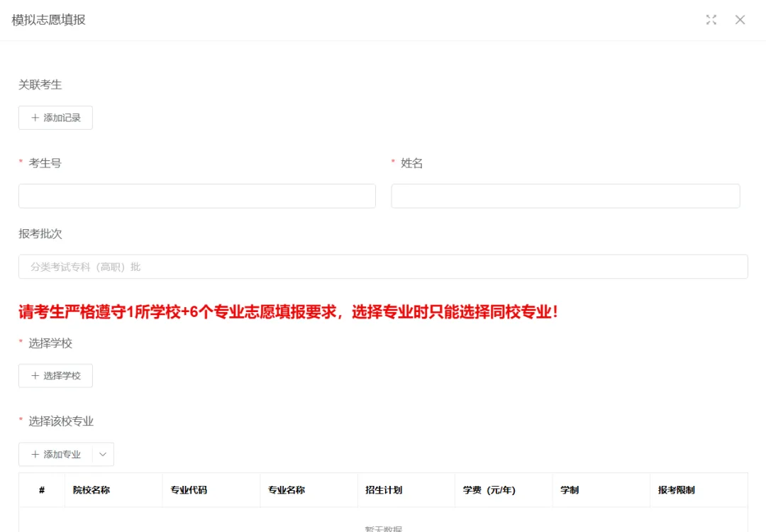
Task: Click the 添加专业 button
Action: pos(56,454)
